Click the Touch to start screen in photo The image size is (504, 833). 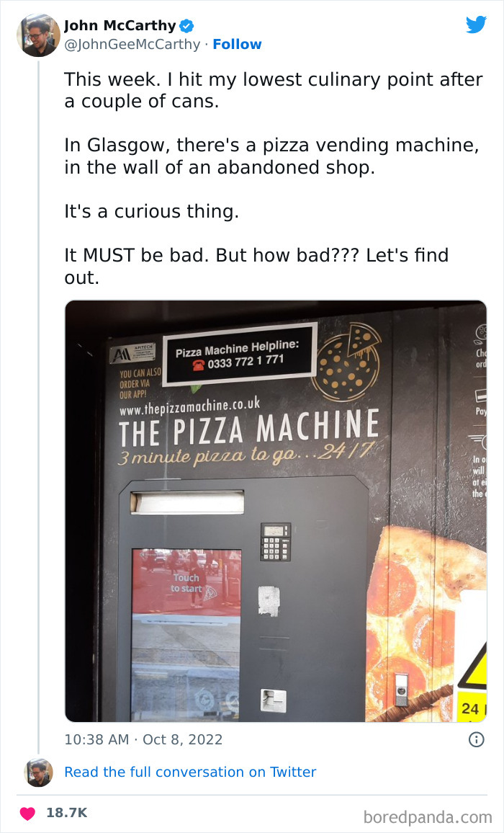click(x=186, y=582)
